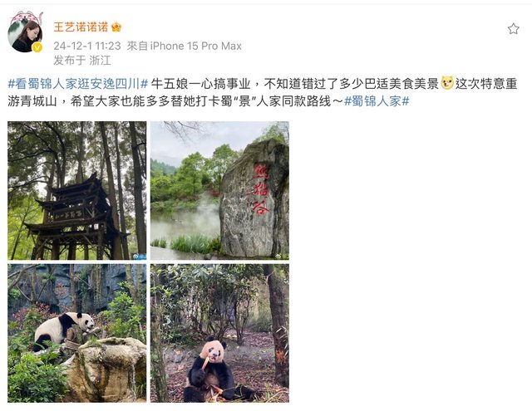
Task: Click the crown VIP badge beside username
Action: point(116,27)
